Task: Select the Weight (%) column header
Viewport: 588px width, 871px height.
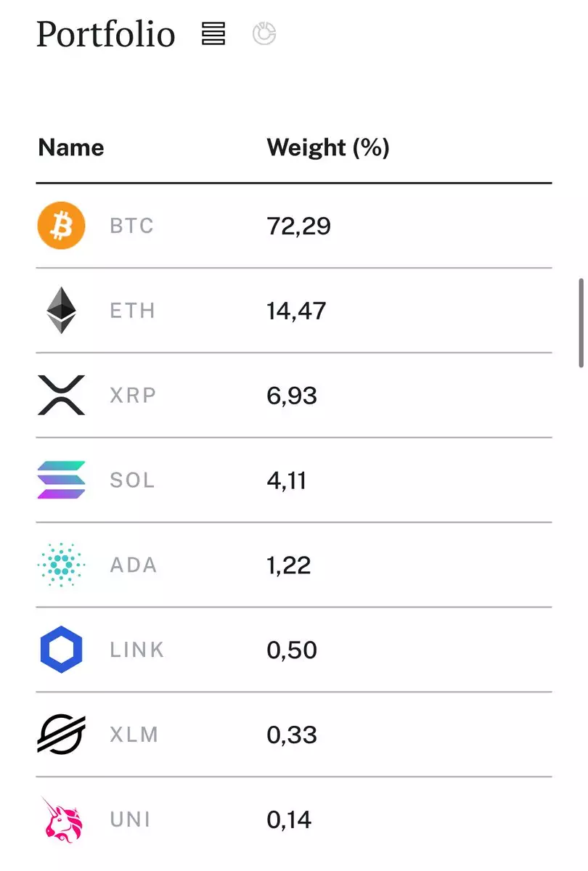Action: [x=328, y=147]
